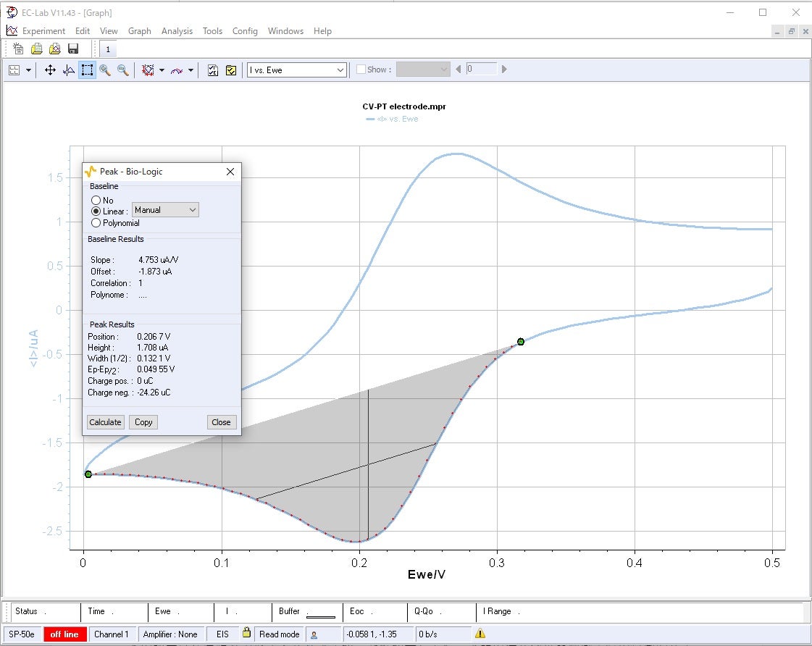This screenshot has height=646, width=812.
Task: Open the Config menu
Action: [245, 31]
